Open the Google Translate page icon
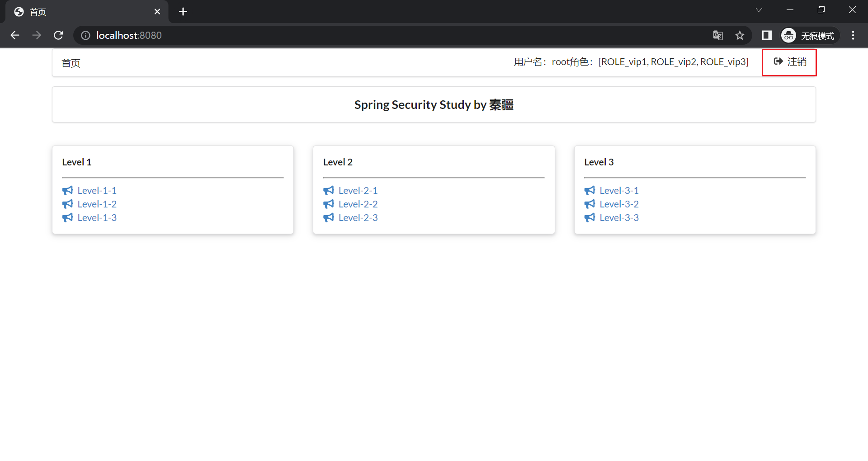868x461 pixels. pos(718,35)
